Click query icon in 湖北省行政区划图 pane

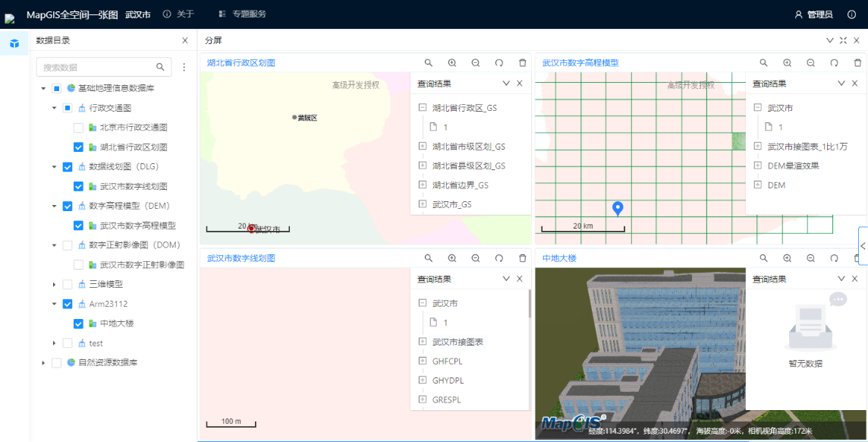click(x=429, y=63)
